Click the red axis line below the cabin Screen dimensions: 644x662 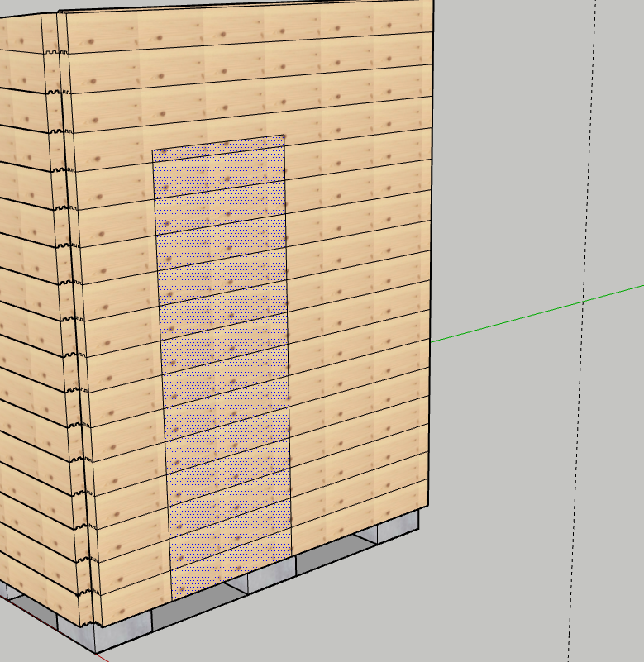[103, 657]
